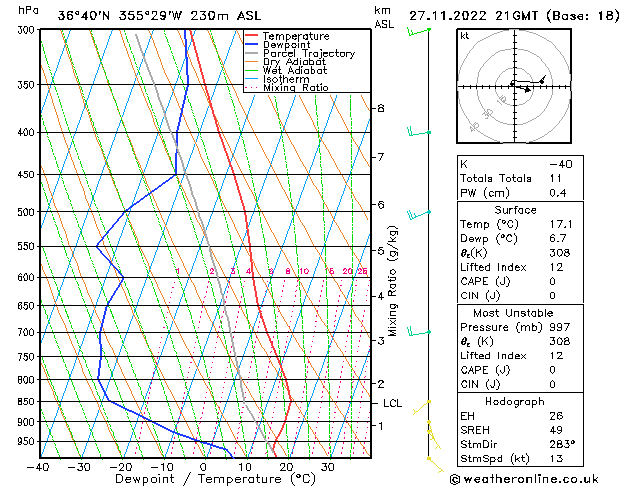
Task: Click the StmDir value 283°
Action: [562, 444]
